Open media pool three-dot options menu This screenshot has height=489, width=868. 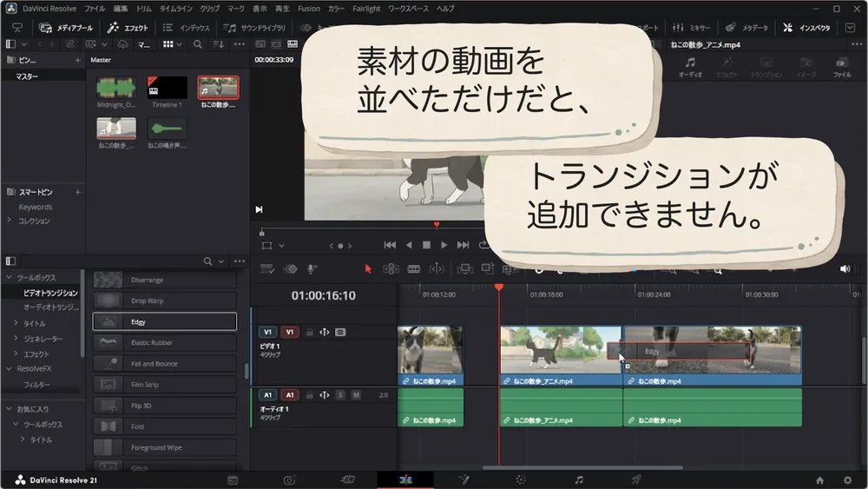coord(240,44)
